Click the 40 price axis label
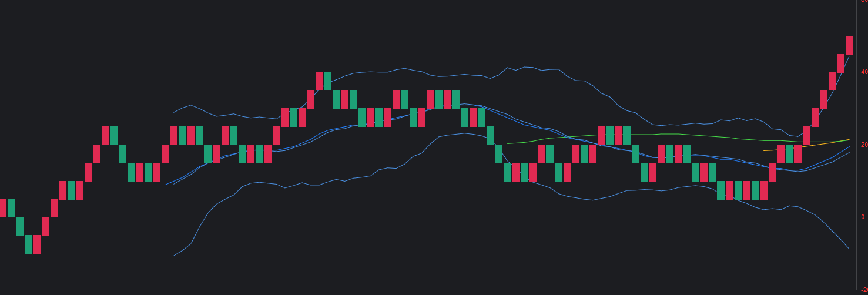This screenshot has height=295, width=868. point(863,72)
